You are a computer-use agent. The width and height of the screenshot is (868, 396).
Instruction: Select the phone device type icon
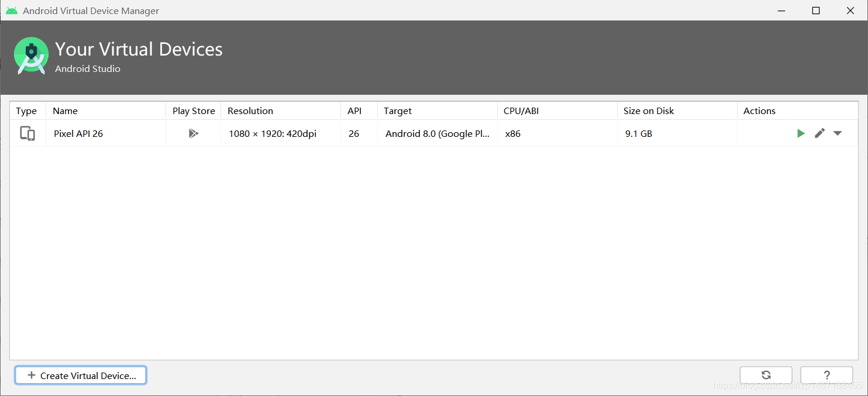(27, 133)
